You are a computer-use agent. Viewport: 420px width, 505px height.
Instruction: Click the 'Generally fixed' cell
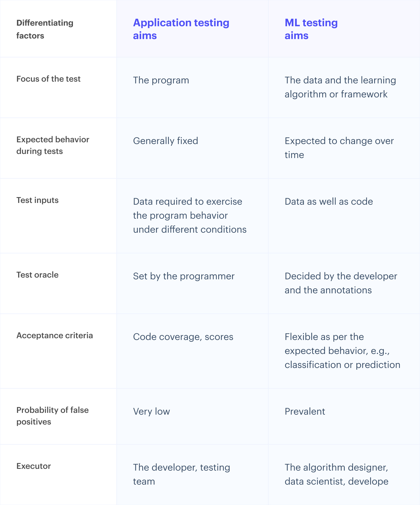165,141
